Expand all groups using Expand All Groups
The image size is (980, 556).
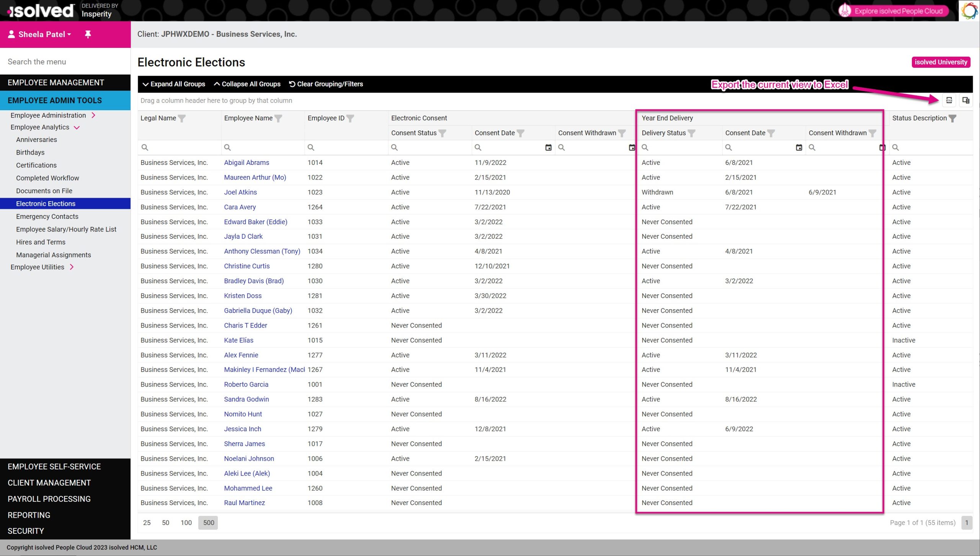tap(172, 83)
